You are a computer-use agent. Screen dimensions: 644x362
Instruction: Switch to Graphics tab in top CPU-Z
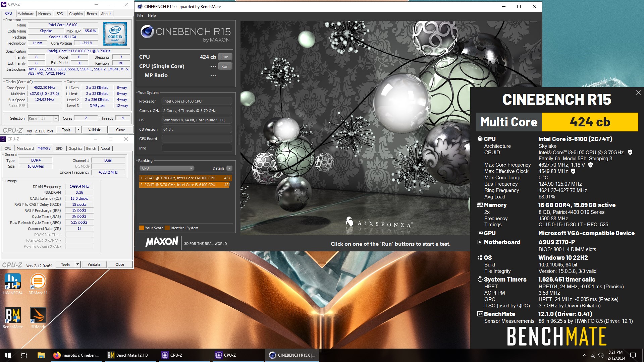tap(76, 14)
